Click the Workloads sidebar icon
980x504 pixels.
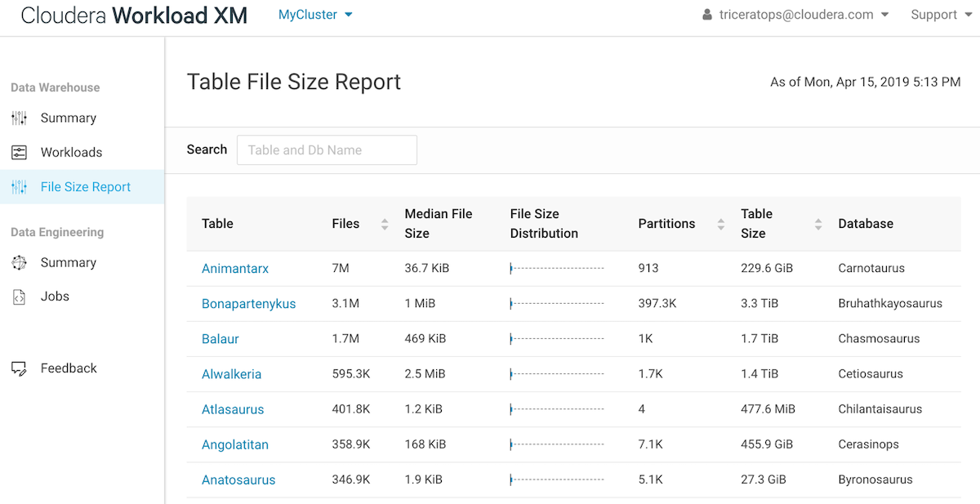(x=20, y=153)
